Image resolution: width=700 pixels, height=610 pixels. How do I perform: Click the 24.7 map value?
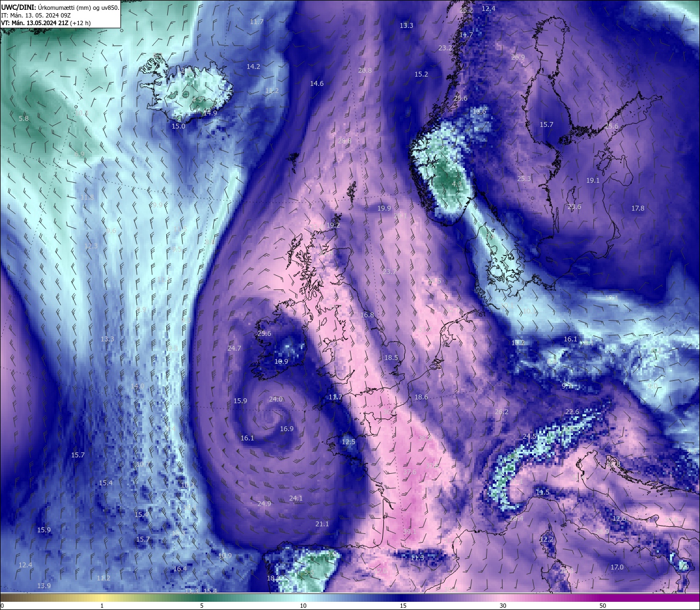pyautogui.click(x=234, y=348)
